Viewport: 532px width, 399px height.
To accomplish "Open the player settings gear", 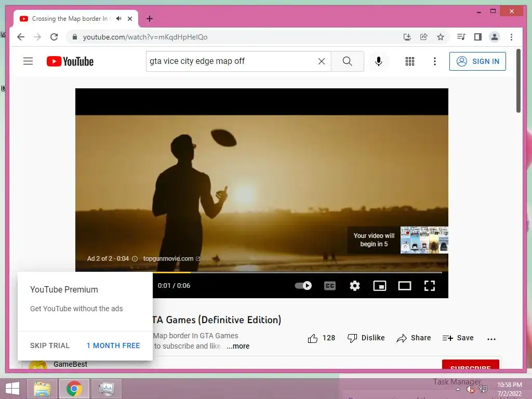I will click(x=354, y=286).
